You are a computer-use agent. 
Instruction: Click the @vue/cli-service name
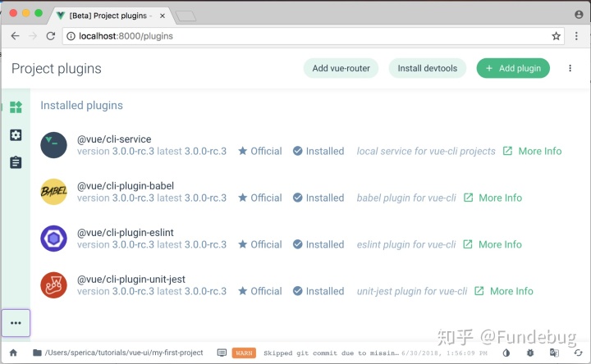point(114,139)
